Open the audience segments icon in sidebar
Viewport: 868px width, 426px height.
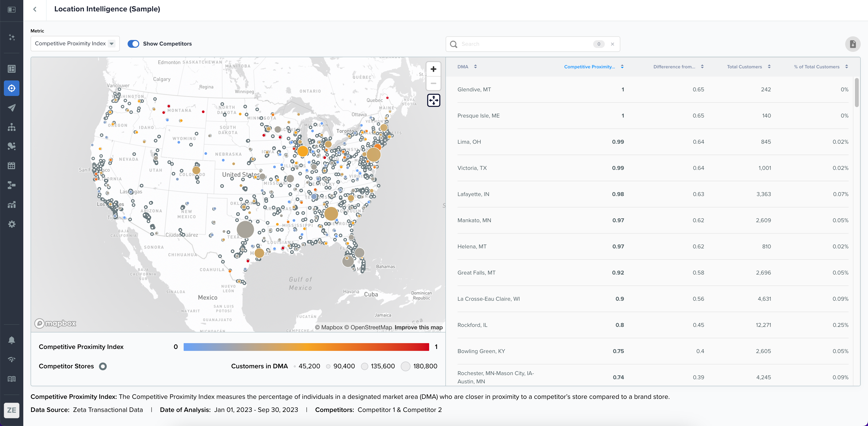click(x=11, y=146)
